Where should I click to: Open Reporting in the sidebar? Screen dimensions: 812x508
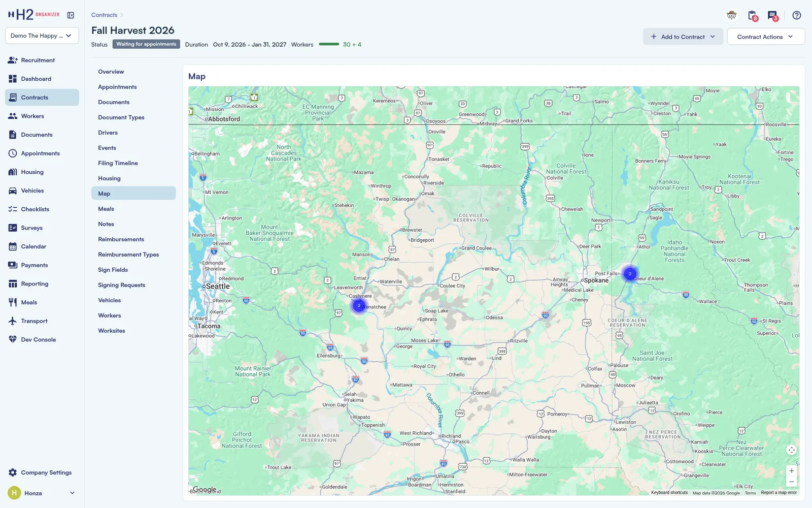click(x=42, y=283)
